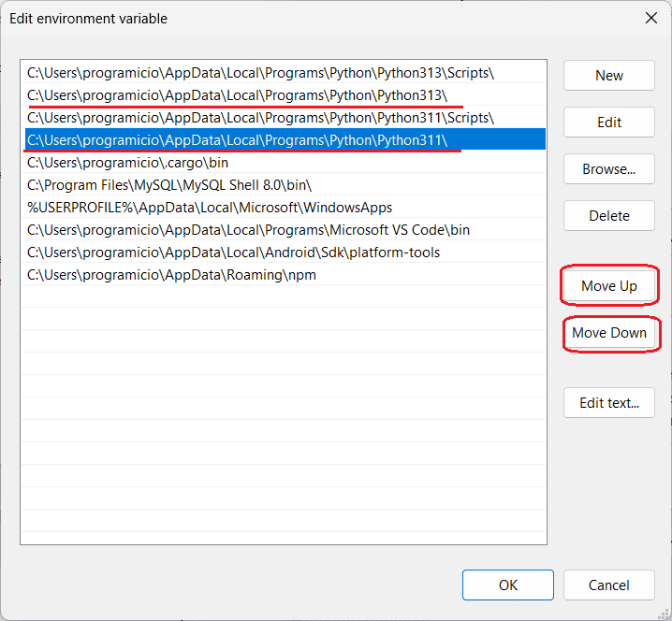Select the %USERPROFILE% WindowsApps entry
This screenshot has width=672, height=621.
tap(284, 208)
